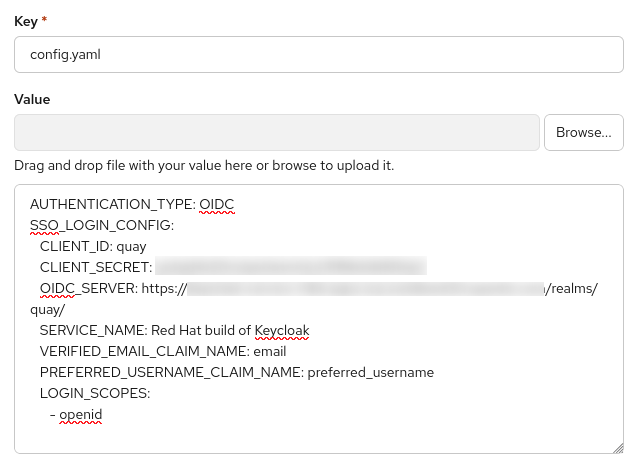Click the empty grey Value filename field

(x=277, y=132)
